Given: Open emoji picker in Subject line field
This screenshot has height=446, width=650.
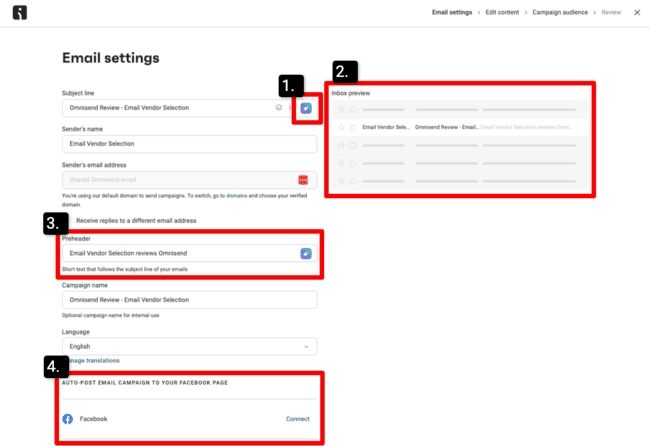Looking at the screenshot, I should point(279,107).
